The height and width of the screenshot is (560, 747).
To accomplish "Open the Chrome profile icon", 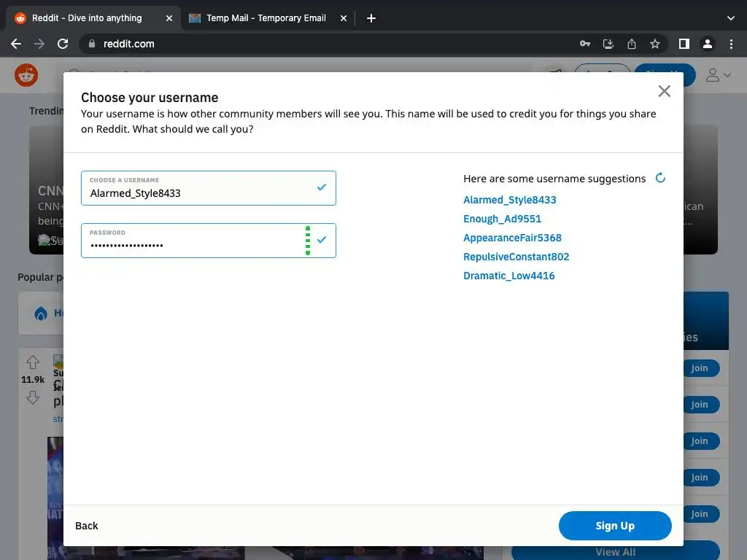I will (x=708, y=44).
